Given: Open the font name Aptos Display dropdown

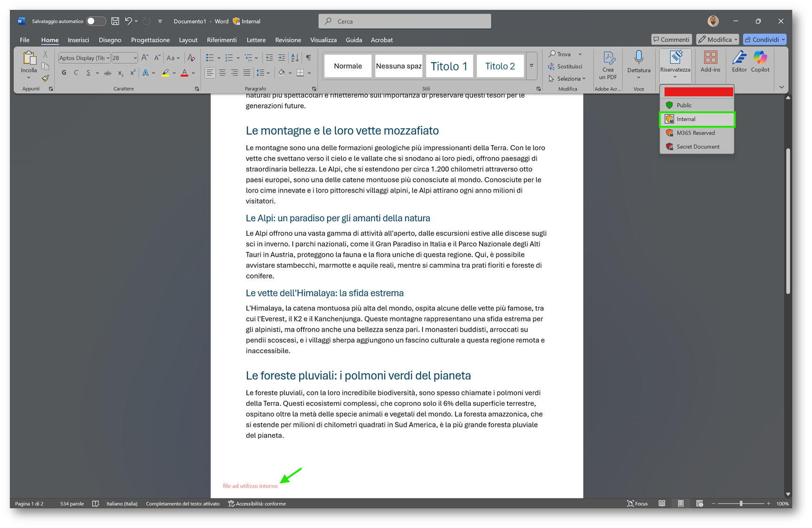Looking at the screenshot, I should tap(108, 58).
